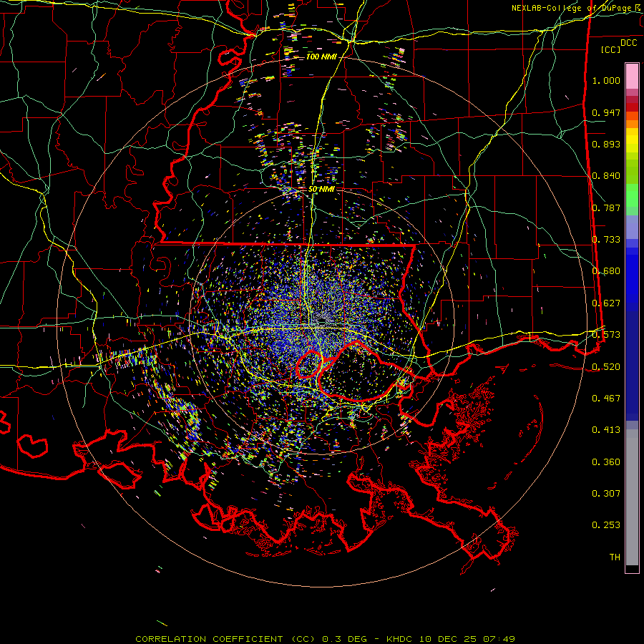Click the 0.627 color scale value
Image resolution: width=644 pixels, height=644 pixels.
coord(606,303)
